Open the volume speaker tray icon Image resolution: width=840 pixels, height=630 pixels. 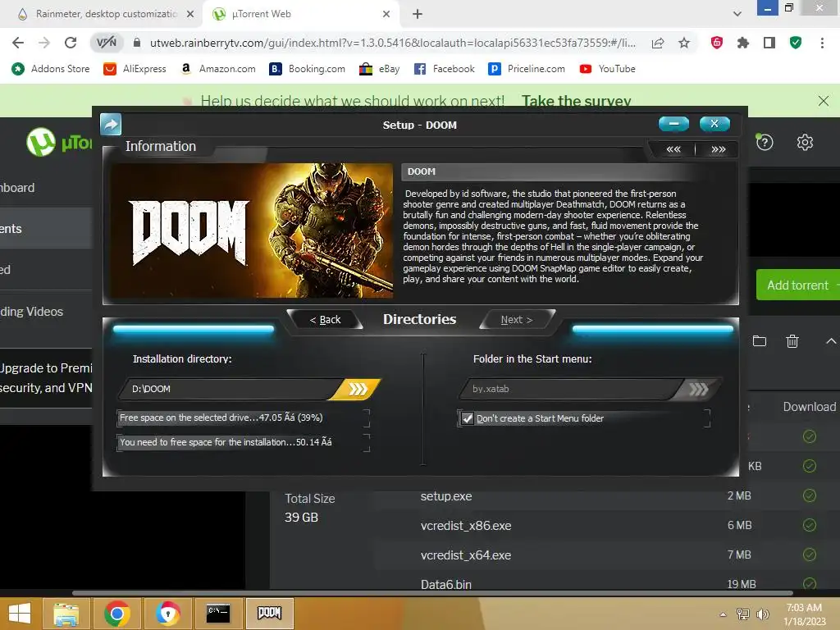click(762, 614)
